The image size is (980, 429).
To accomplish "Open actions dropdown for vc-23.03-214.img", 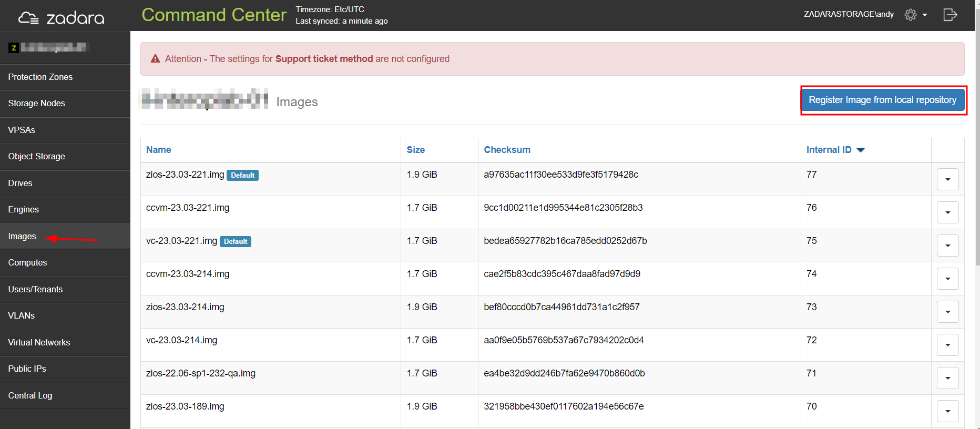I will [x=947, y=345].
